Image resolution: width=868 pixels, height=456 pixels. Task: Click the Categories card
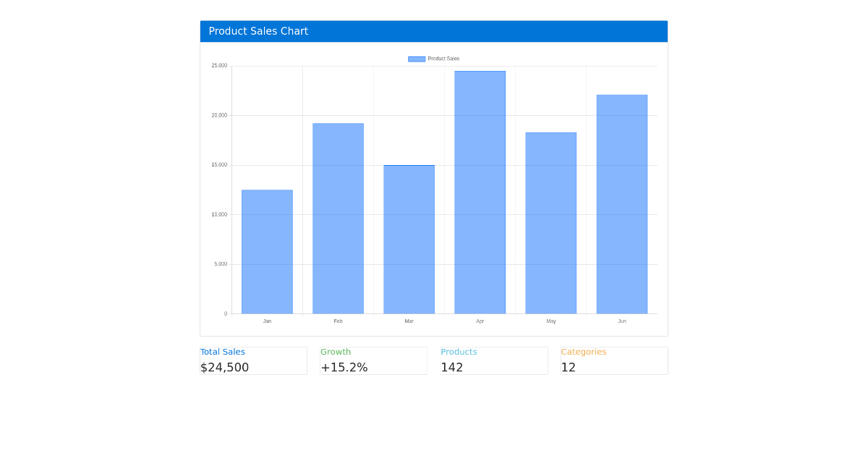pyautogui.click(x=613, y=360)
